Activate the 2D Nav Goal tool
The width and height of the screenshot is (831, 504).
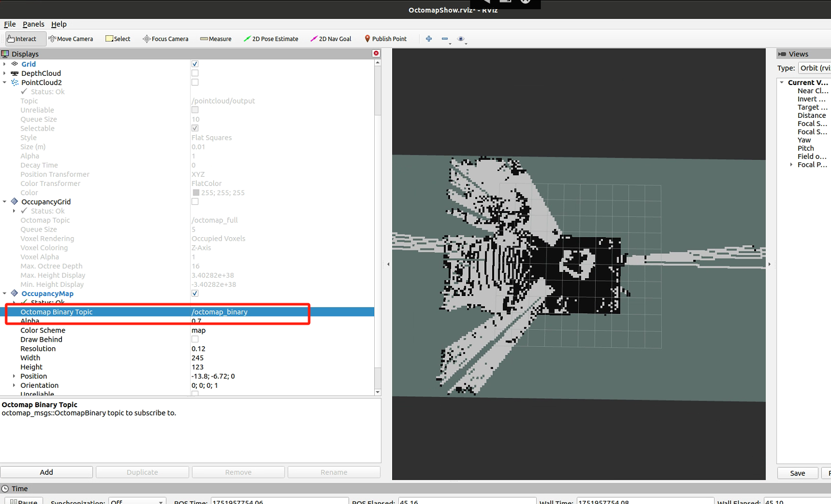pyautogui.click(x=331, y=38)
